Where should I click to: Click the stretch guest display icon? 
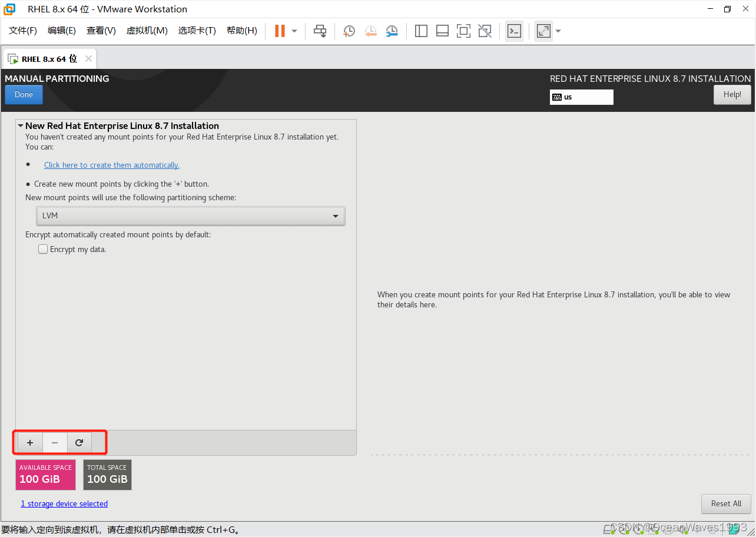click(x=543, y=31)
